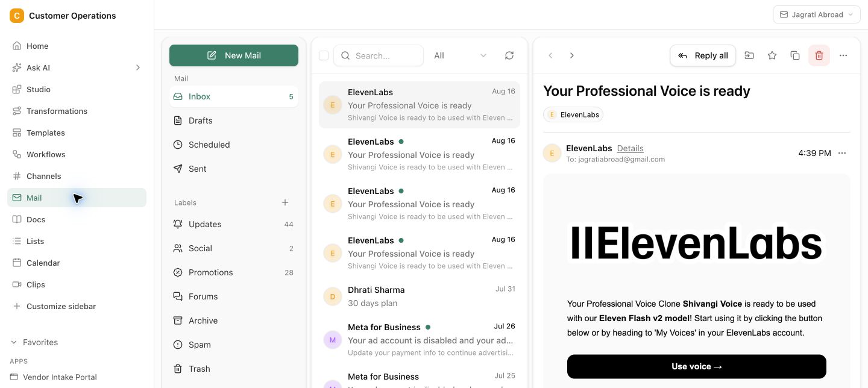Tick the select-all mails checkbox
Image resolution: width=868 pixels, height=388 pixels.
pyautogui.click(x=324, y=55)
